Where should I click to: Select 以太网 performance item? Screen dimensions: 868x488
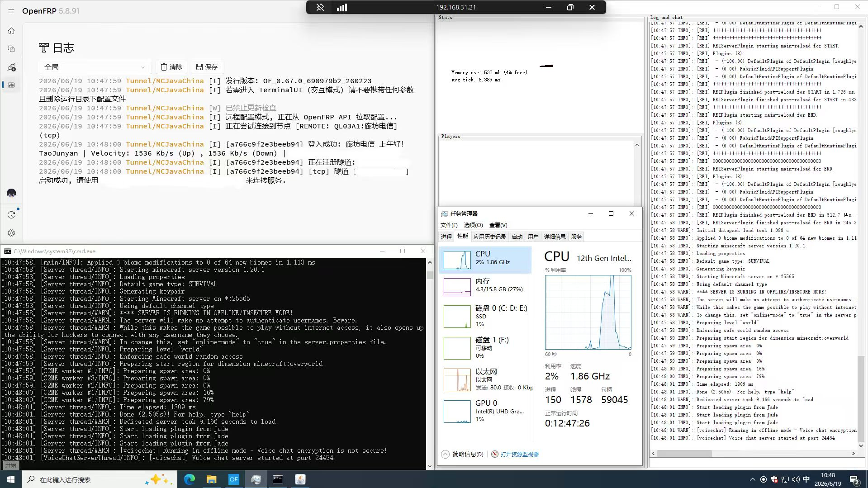click(485, 379)
